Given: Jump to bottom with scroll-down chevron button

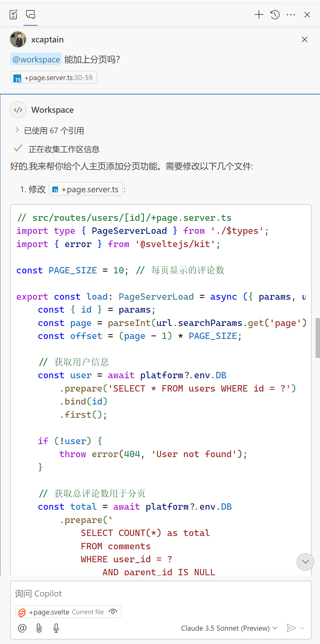Looking at the screenshot, I should (305, 562).
